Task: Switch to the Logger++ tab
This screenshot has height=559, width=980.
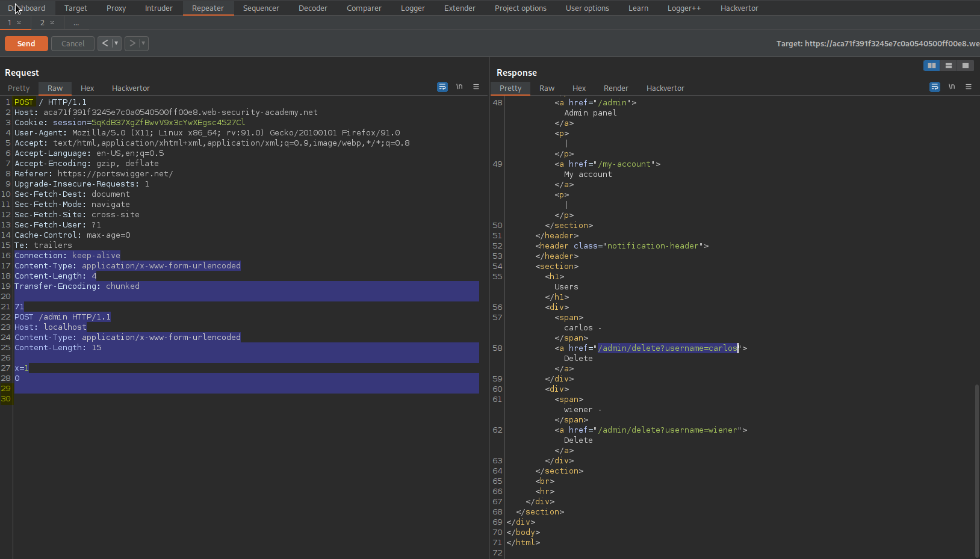Action: pyautogui.click(x=684, y=8)
